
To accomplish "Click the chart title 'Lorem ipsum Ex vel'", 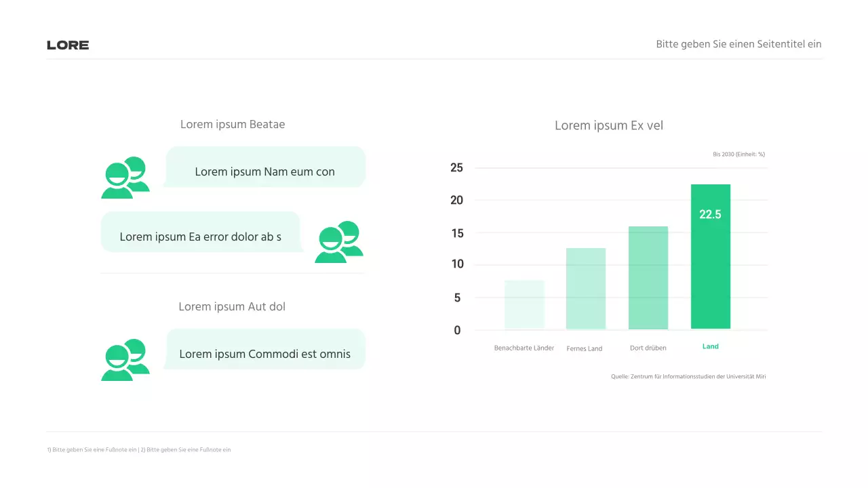I will pyautogui.click(x=609, y=125).
